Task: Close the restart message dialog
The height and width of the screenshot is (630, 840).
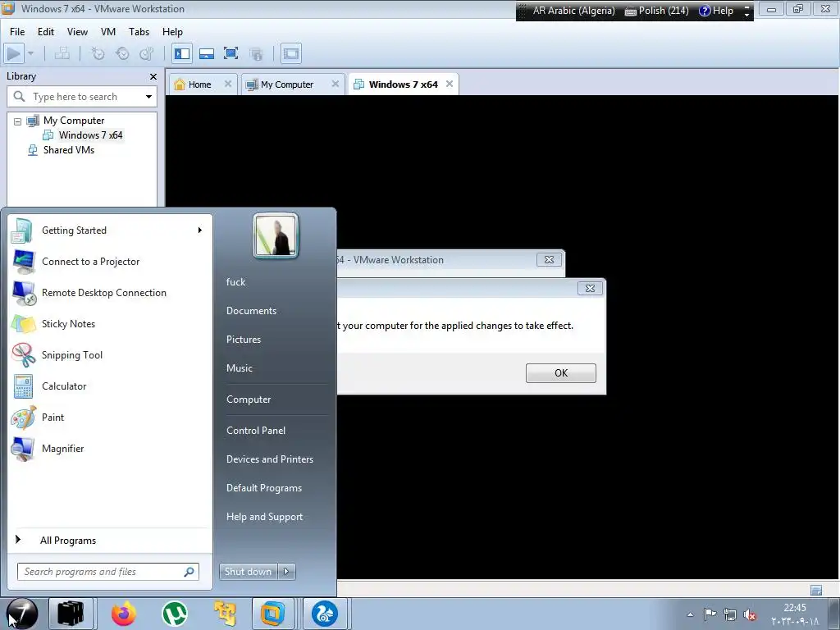Action: [x=590, y=288]
